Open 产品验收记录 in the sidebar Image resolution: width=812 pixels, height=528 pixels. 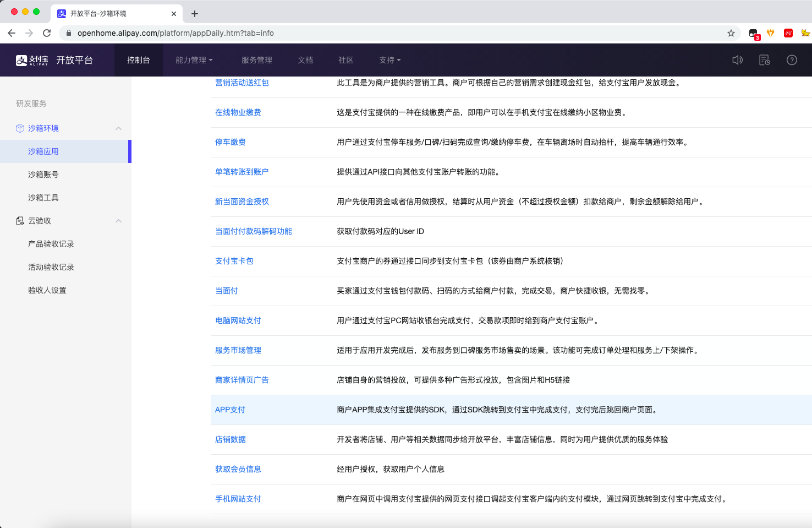pos(51,244)
